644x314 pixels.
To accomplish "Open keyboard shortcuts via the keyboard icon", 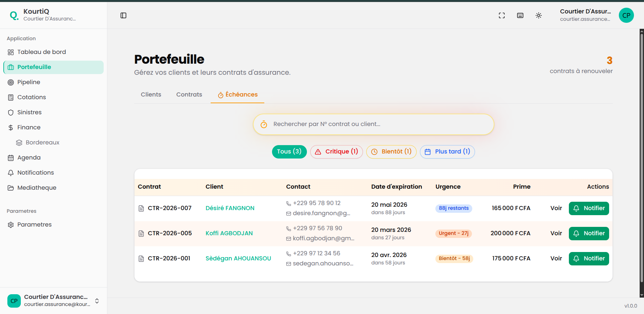I will pos(520,15).
